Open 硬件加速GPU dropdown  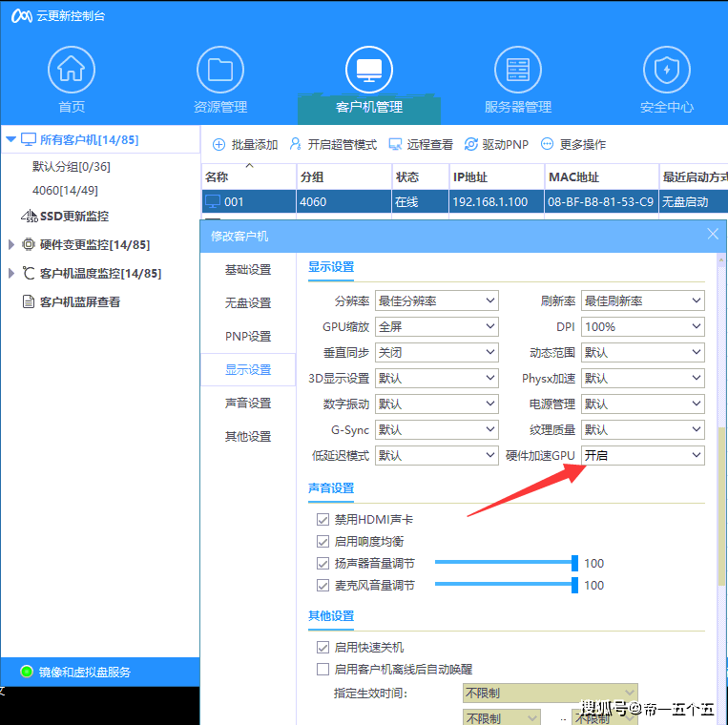(642, 456)
